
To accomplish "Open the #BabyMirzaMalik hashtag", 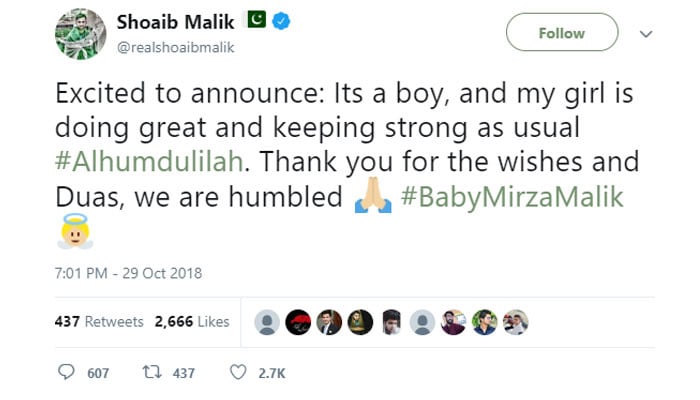I will (x=511, y=198).
